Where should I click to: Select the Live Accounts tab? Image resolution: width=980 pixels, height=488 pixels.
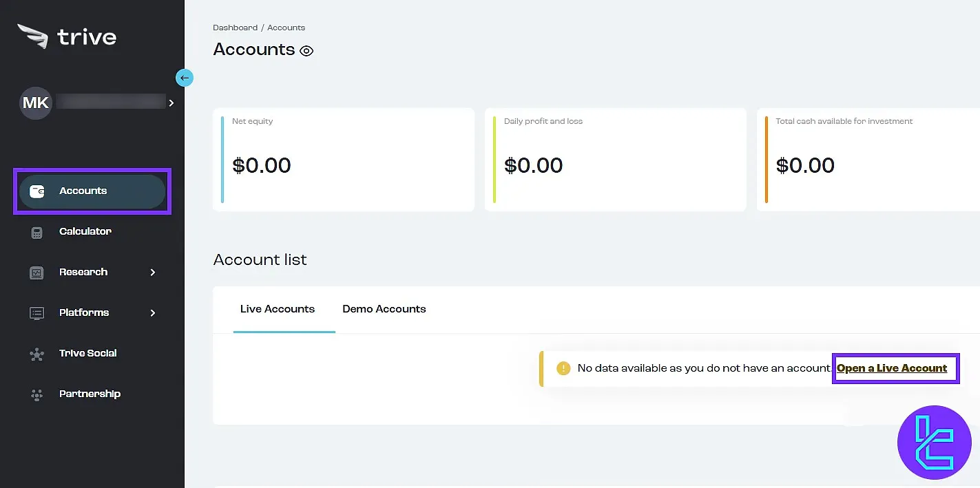pyautogui.click(x=278, y=309)
